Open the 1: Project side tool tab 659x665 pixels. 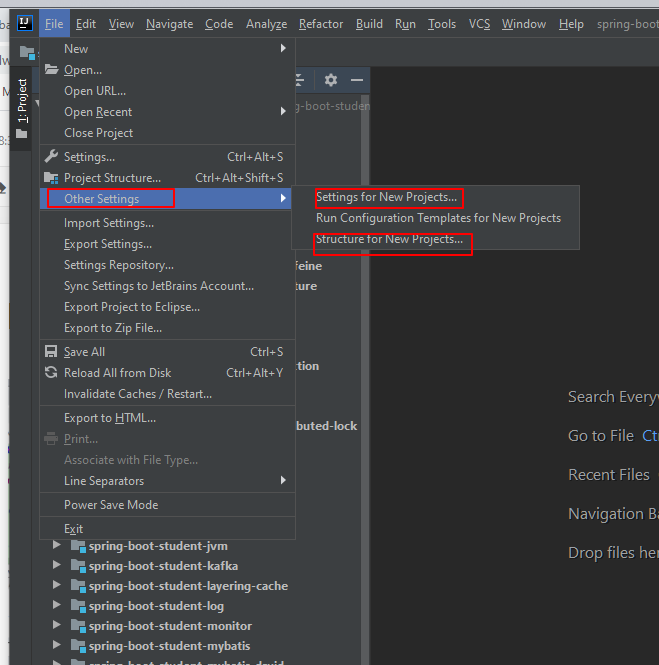coord(21,109)
